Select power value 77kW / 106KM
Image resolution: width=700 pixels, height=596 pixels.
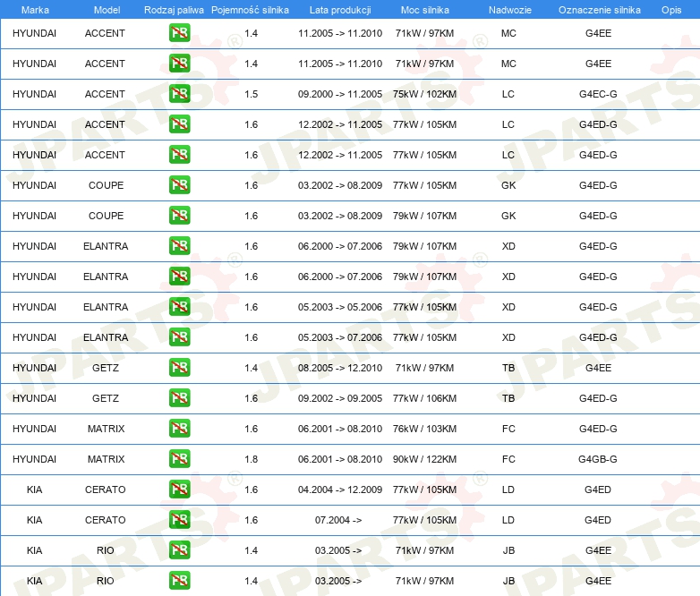[424, 398]
